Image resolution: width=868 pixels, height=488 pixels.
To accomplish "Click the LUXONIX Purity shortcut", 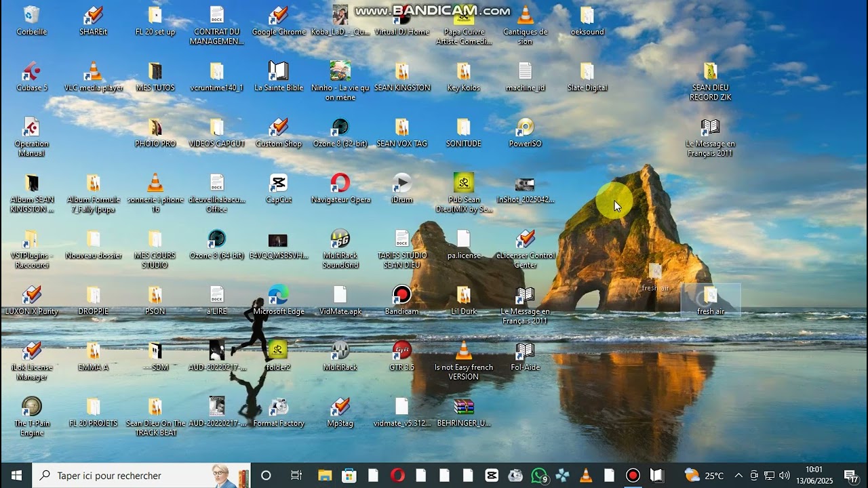I will (x=31, y=300).
